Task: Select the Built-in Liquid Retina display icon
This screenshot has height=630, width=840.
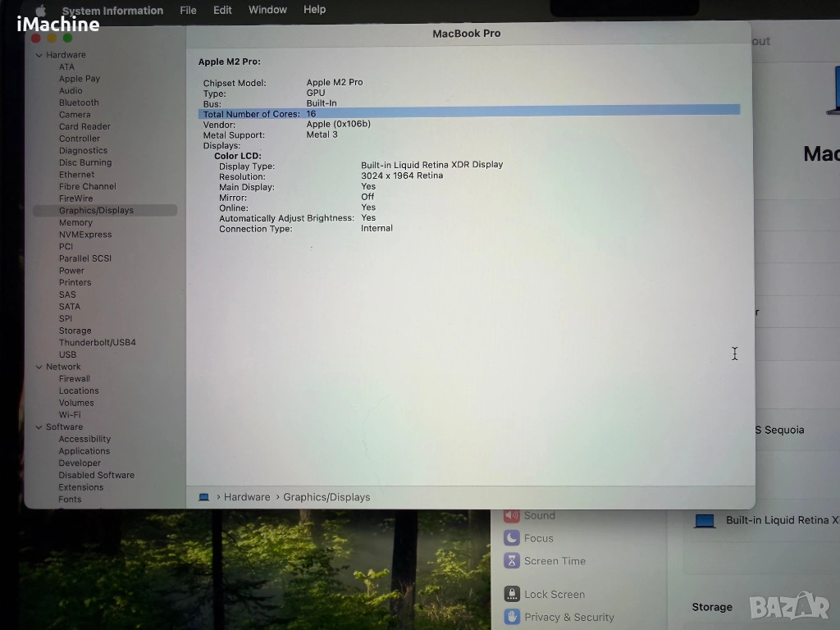Action: pos(704,521)
